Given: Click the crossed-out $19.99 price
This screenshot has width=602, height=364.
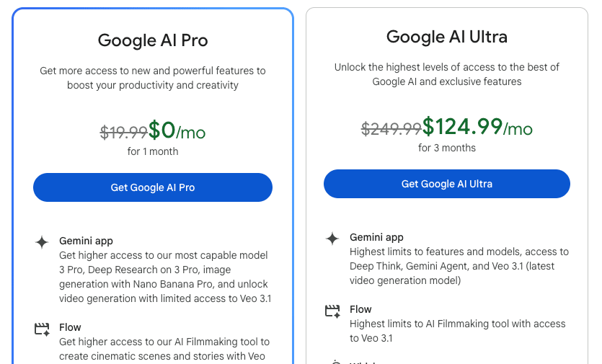Looking at the screenshot, I should (123, 132).
